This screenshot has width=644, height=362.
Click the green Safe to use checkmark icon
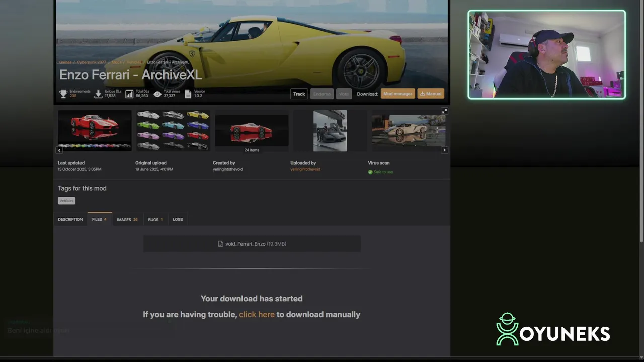370,172
